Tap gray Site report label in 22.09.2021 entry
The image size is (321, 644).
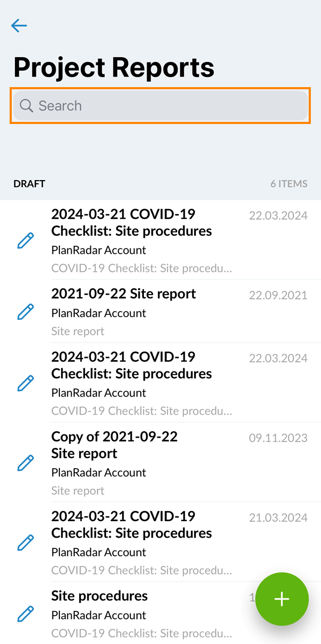78,331
